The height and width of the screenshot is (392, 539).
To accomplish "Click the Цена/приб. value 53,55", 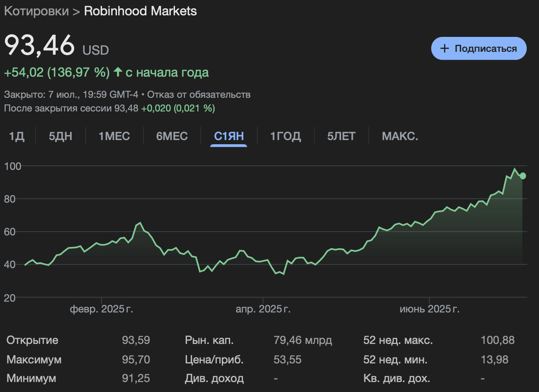I will [287, 360].
